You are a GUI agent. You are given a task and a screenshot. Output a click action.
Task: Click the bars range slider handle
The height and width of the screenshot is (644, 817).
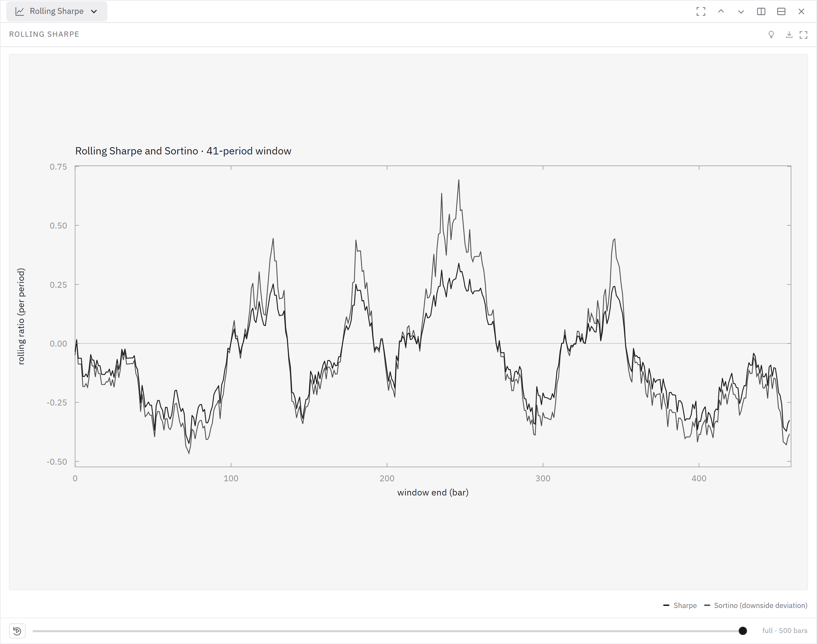pyautogui.click(x=743, y=631)
